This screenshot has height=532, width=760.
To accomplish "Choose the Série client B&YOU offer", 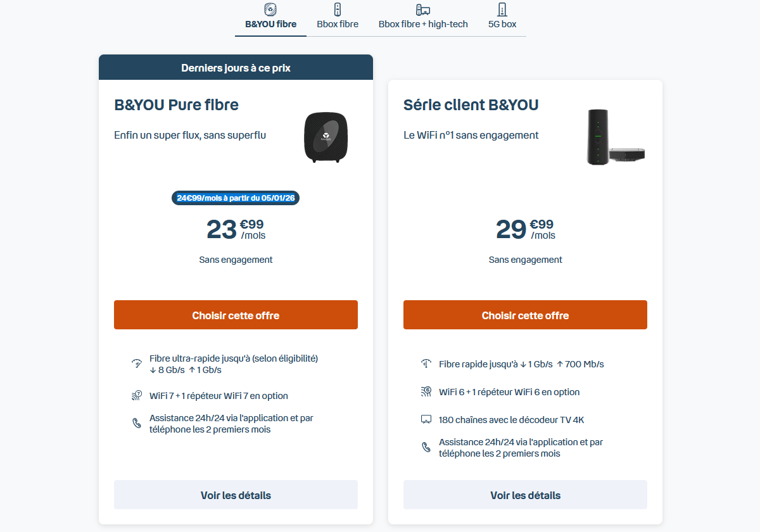I will pos(525,315).
